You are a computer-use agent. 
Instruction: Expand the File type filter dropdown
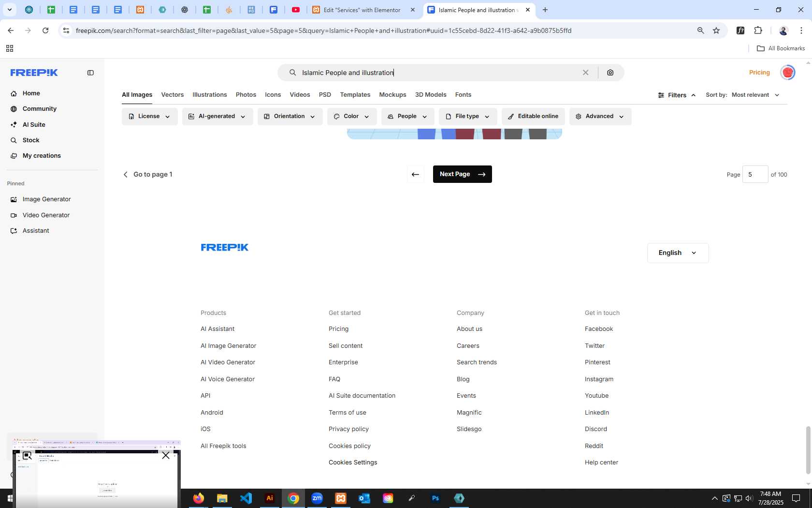pos(468,117)
